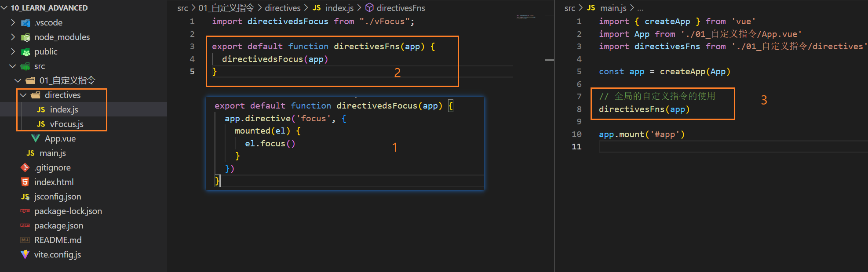Click the icon beside jsconfig.json
The height and width of the screenshot is (272, 868).
pyautogui.click(x=25, y=197)
